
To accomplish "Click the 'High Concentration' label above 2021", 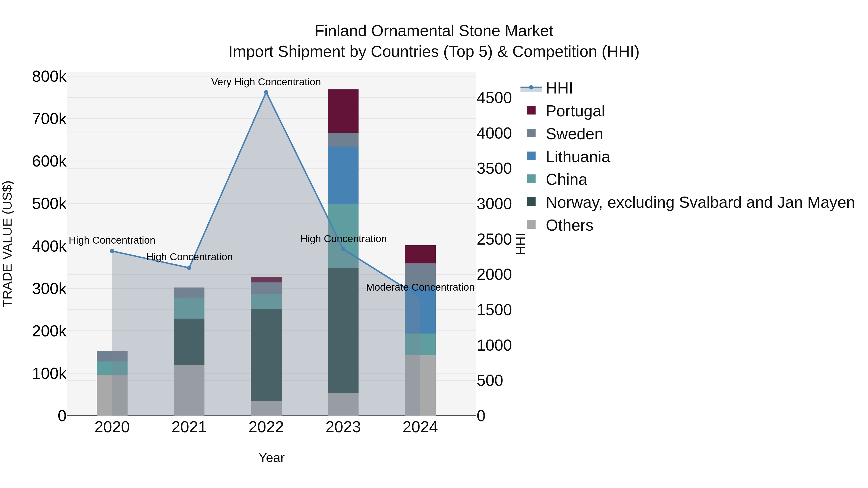I will coord(189,257).
